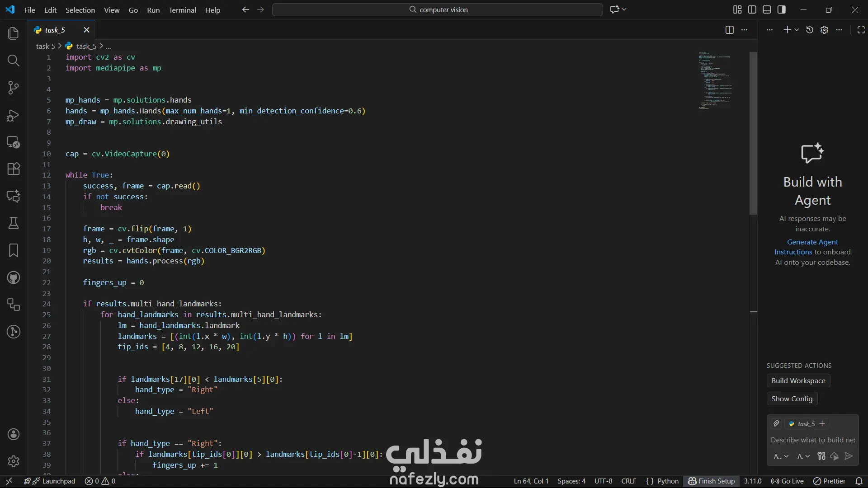
Task: Click the chat history icon
Action: pos(810,30)
